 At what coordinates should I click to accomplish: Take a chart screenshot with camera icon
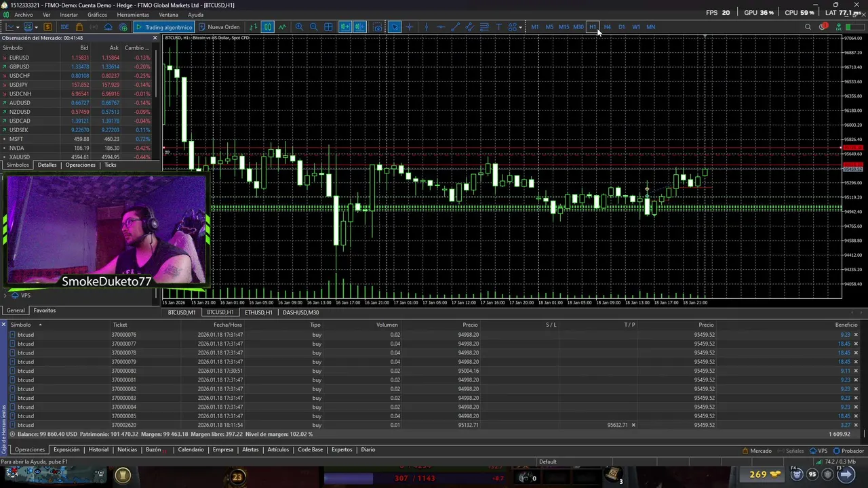(x=378, y=27)
